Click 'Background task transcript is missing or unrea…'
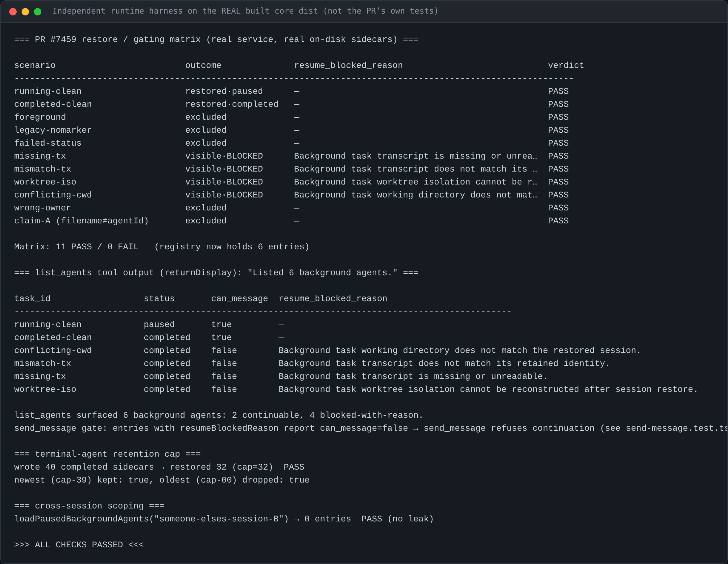728x564 pixels. pyautogui.click(x=416, y=156)
